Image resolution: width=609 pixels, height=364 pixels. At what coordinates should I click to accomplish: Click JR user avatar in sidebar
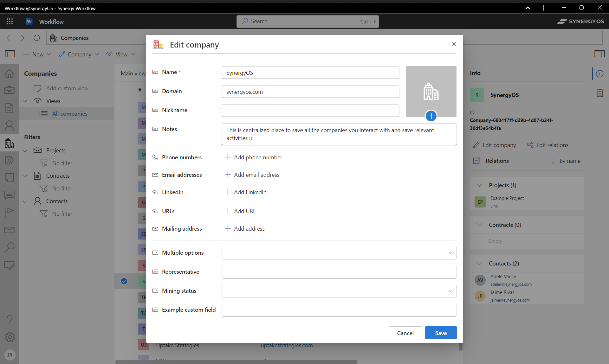click(x=10, y=355)
